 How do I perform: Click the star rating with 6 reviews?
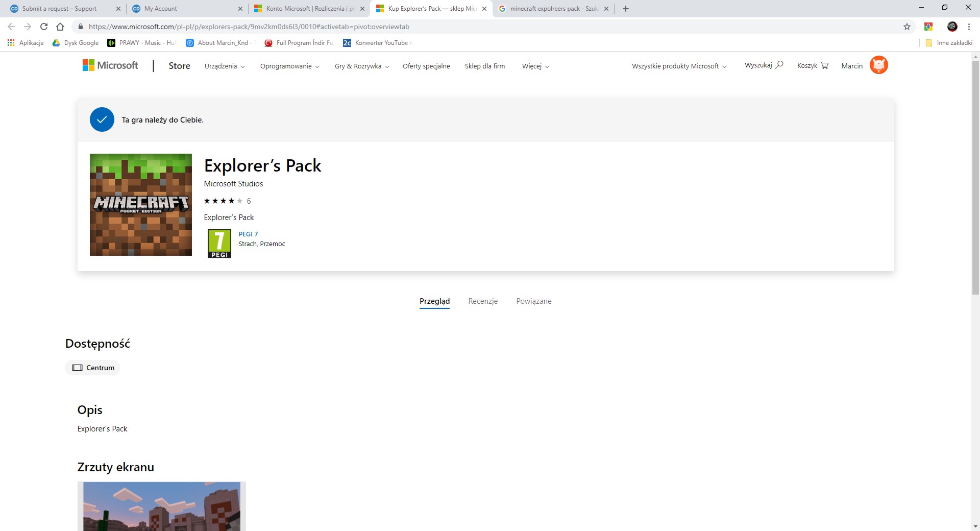coord(228,201)
